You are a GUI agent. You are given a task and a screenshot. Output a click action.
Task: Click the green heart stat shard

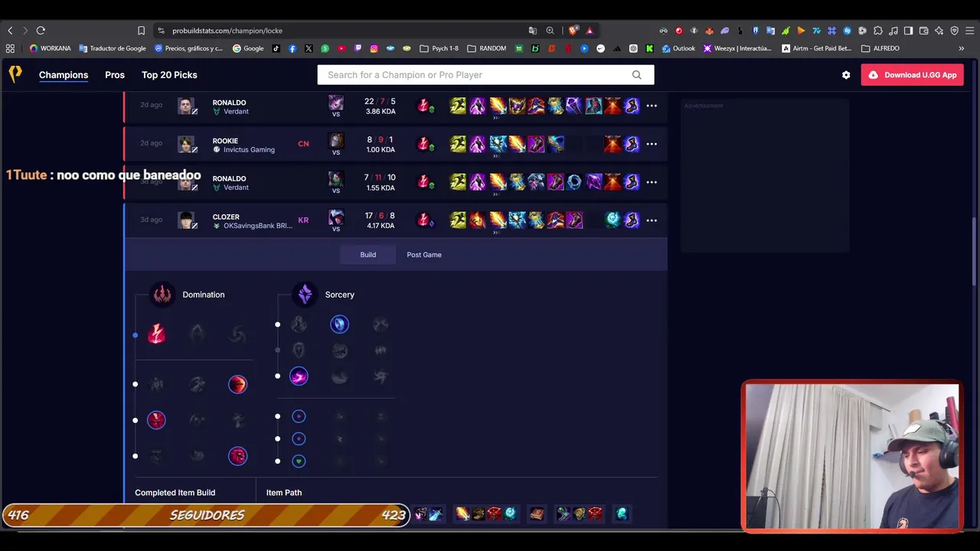click(299, 461)
